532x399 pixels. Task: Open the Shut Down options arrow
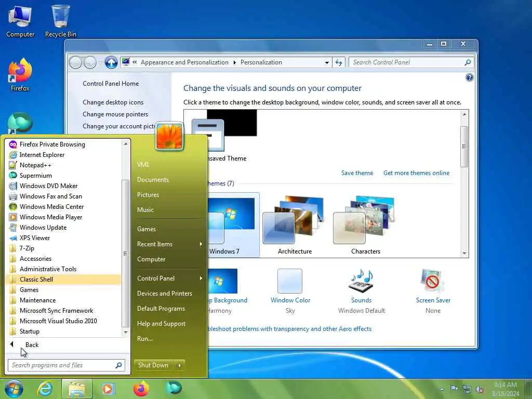[179, 365]
